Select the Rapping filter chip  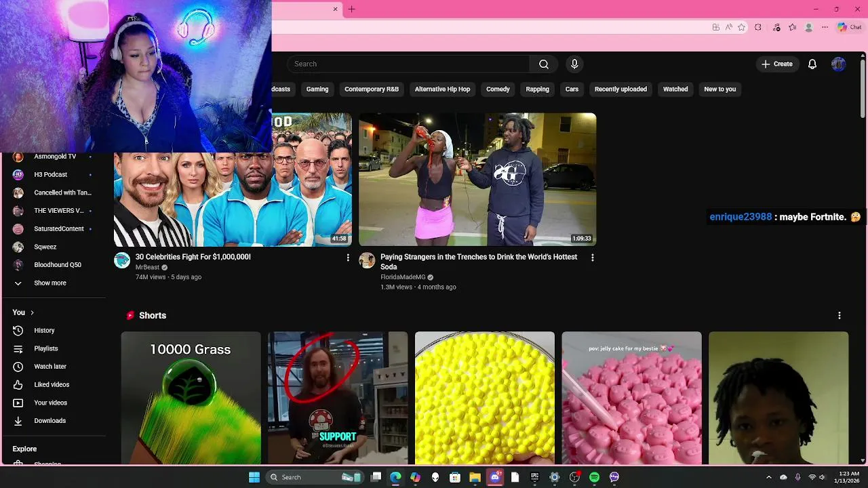click(537, 89)
